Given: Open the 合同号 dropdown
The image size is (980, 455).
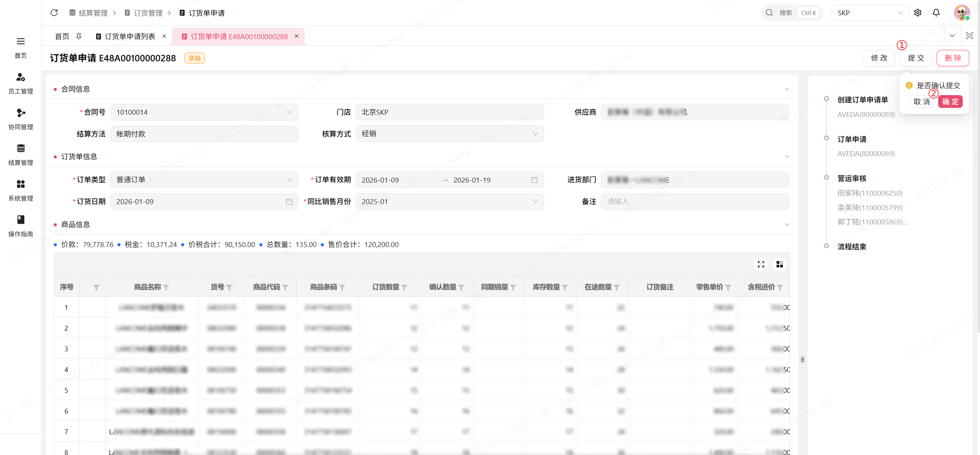Looking at the screenshot, I should coord(204,112).
